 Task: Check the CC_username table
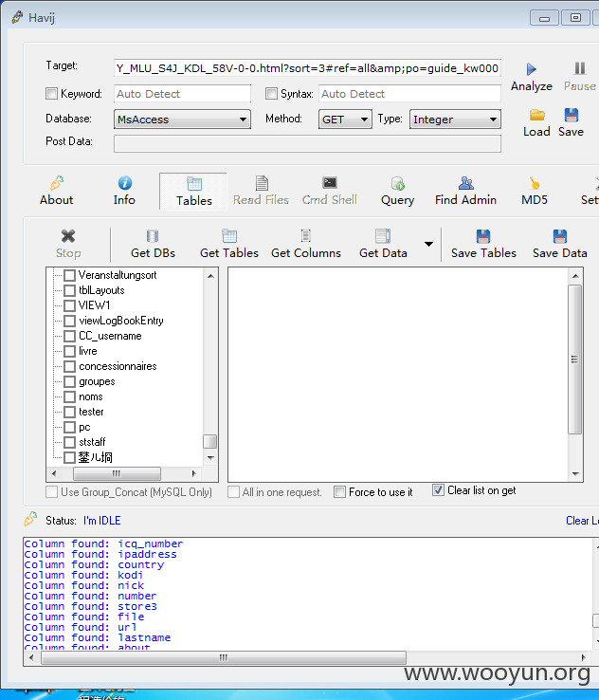pos(69,336)
